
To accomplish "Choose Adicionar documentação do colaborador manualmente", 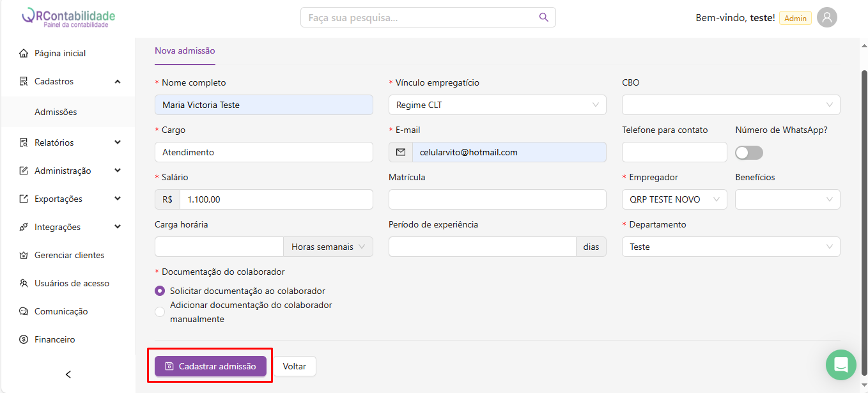I will click(x=160, y=312).
